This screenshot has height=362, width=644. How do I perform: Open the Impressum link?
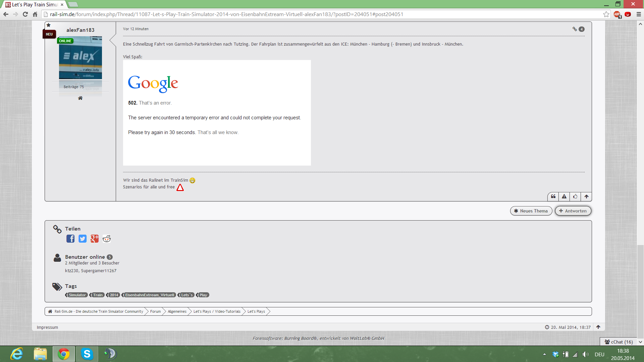(x=47, y=327)
